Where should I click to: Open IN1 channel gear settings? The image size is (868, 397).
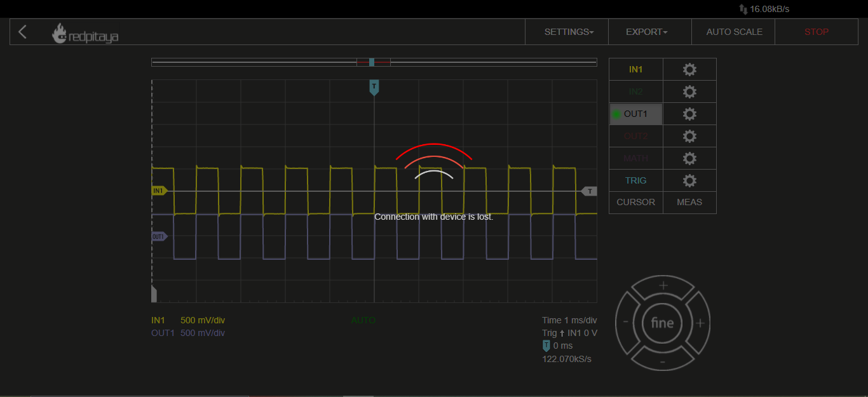[689, 70]
